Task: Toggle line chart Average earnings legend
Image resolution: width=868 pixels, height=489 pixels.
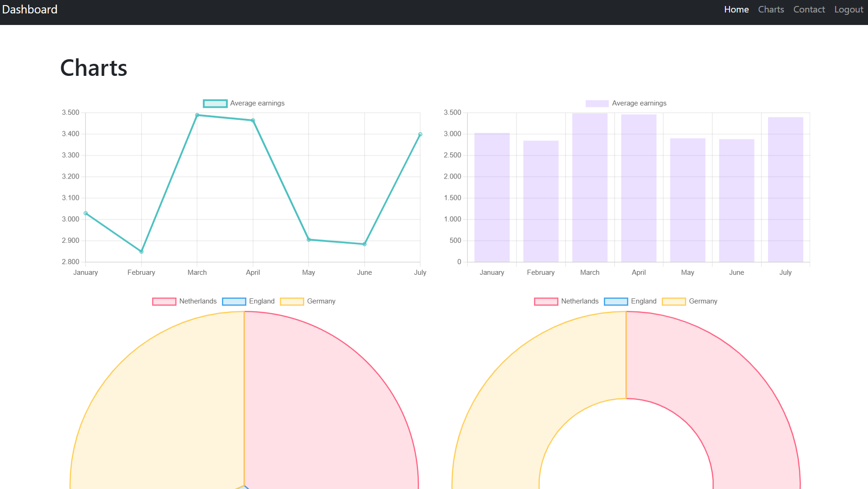Action: coord(244,103)
